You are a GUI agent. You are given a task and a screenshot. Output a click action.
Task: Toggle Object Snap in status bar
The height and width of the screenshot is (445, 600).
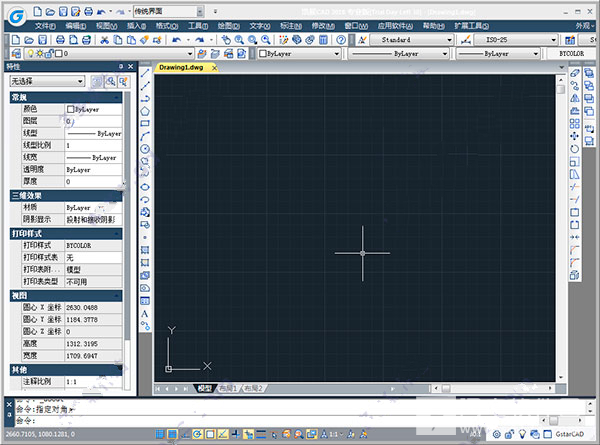pyautogui.click(x=210, y=434)
